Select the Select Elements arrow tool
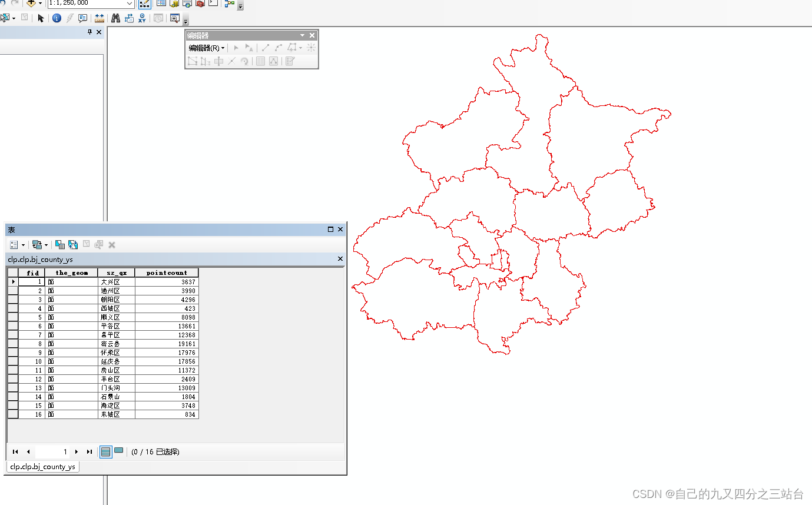812x505 pixels. (41, 18)
